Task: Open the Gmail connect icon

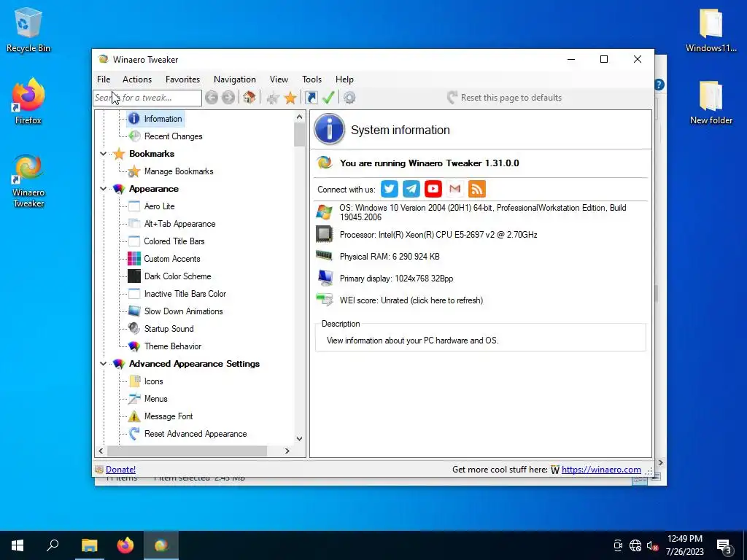Action: point(455,189)
